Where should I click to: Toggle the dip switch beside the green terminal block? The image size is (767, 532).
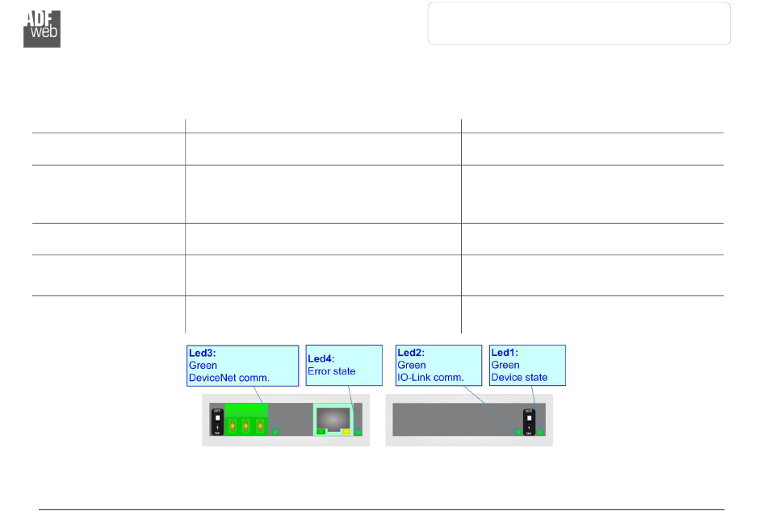[x=217, y=421]
